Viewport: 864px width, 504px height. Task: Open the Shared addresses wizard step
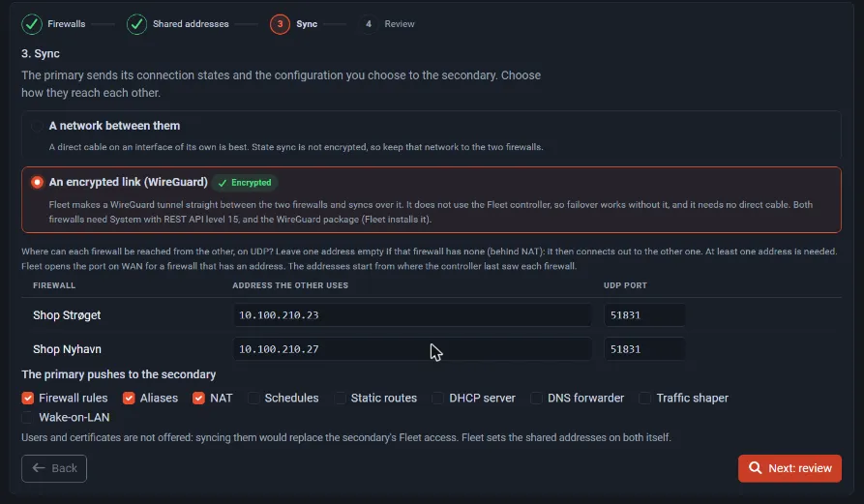tap(191, 24)
